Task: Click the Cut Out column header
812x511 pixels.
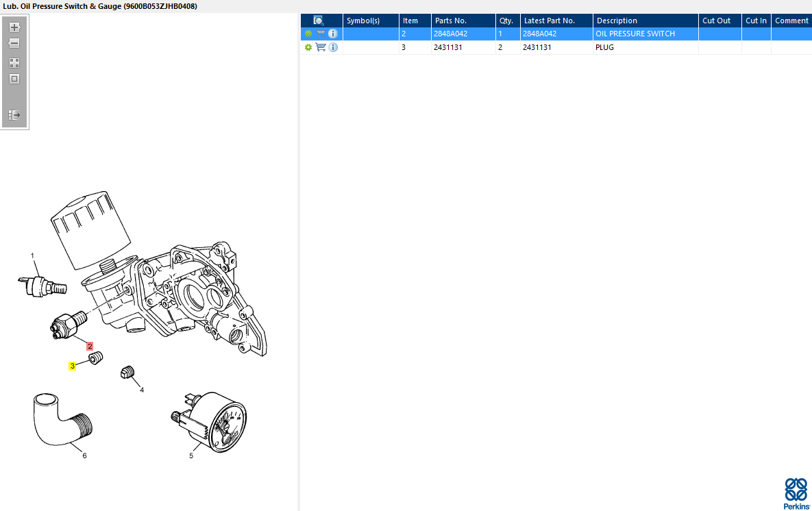Action: (720, 21)
